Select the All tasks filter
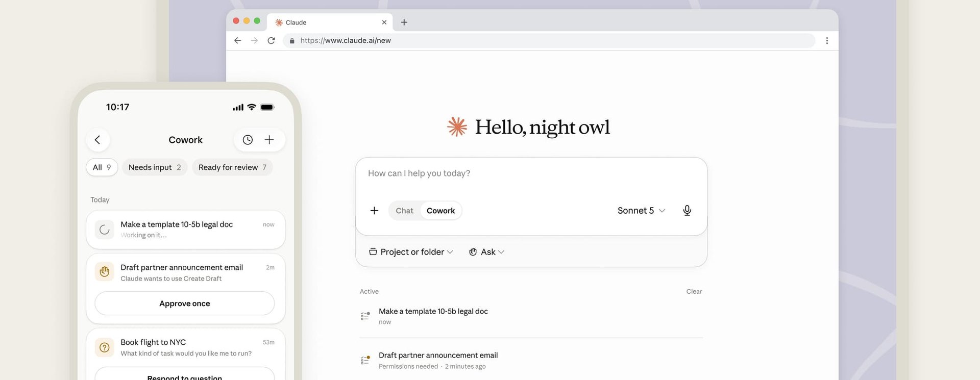This screenshot has width=980, height=380. 102,167
